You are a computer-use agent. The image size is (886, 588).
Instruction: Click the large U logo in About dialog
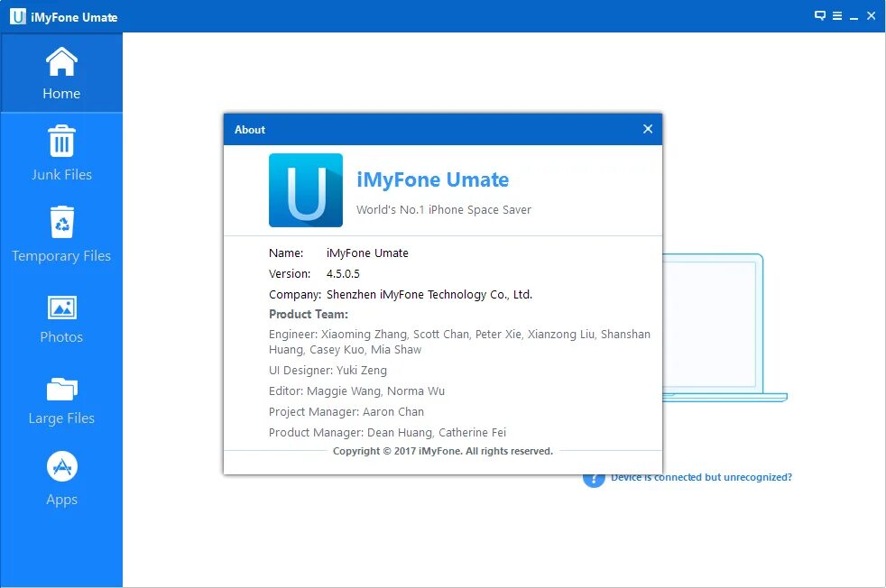coord(306,190)
